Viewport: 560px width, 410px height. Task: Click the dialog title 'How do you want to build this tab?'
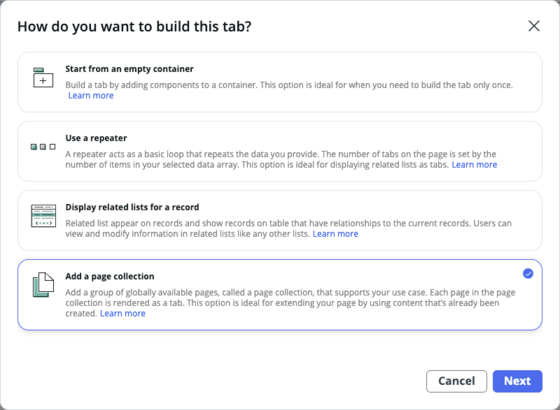coord(134,26)
